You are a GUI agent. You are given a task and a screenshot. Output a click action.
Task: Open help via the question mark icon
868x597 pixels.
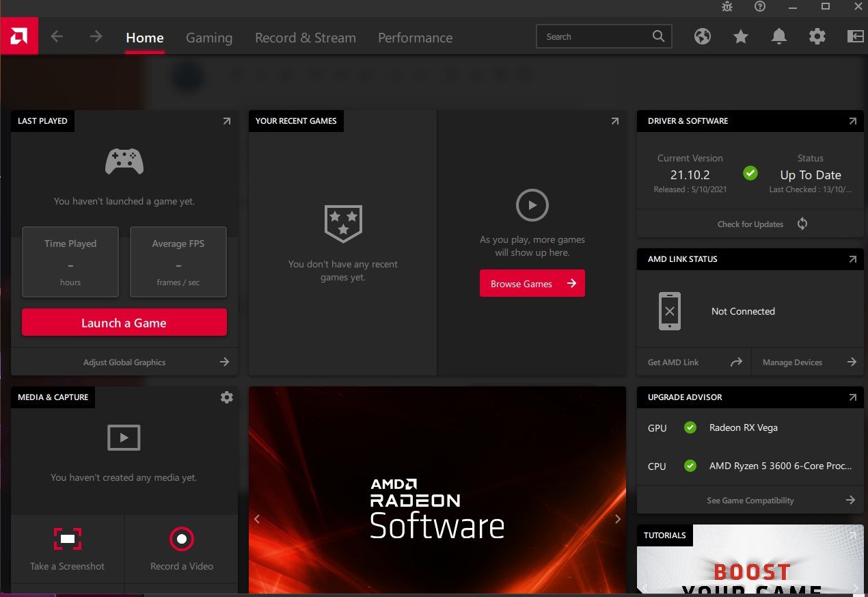click(x=760, y=7)
